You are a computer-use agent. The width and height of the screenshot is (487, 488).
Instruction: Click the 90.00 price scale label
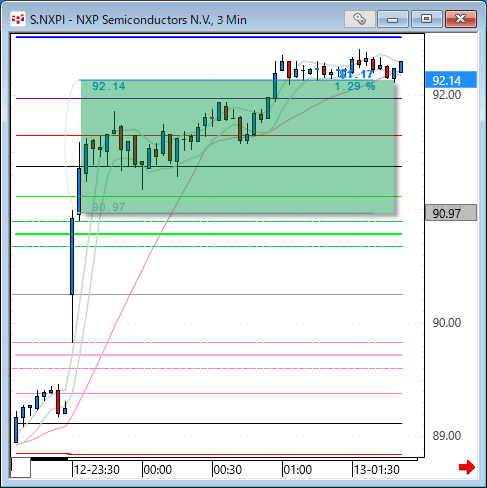pos(446,322)
